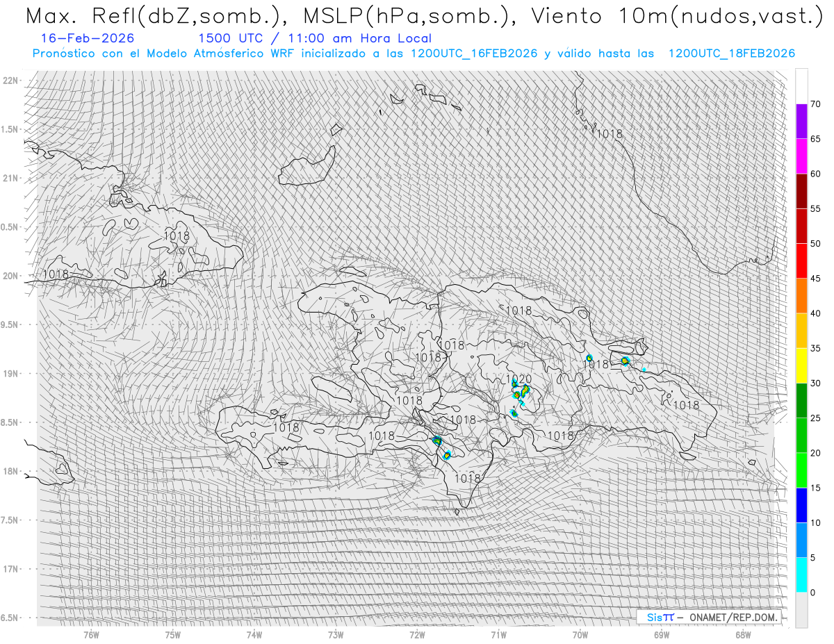Click the colorbar value '45'
This screenshot has height=644, width=834.
815,279
